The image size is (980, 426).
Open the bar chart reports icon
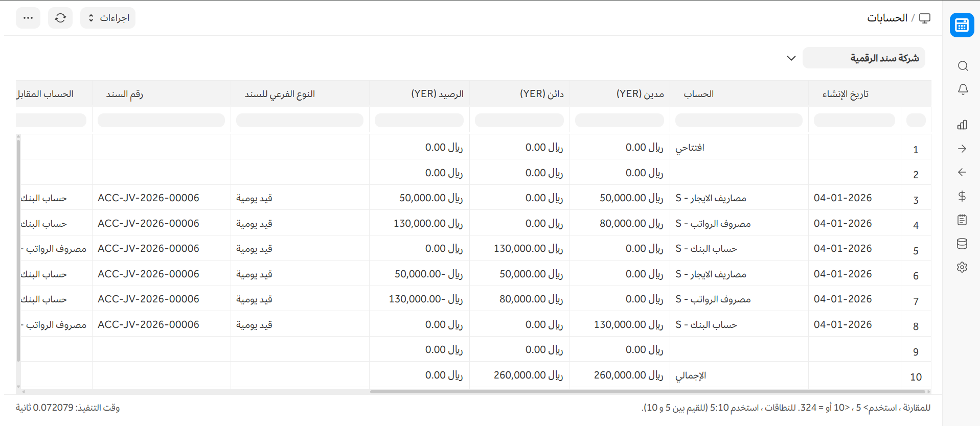click(962, 125)
